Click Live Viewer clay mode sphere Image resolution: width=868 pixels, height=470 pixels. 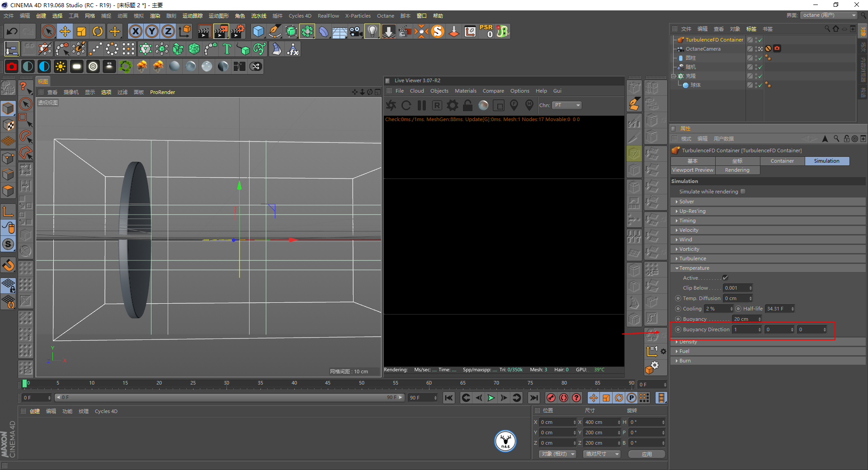[x=483, y=105]
